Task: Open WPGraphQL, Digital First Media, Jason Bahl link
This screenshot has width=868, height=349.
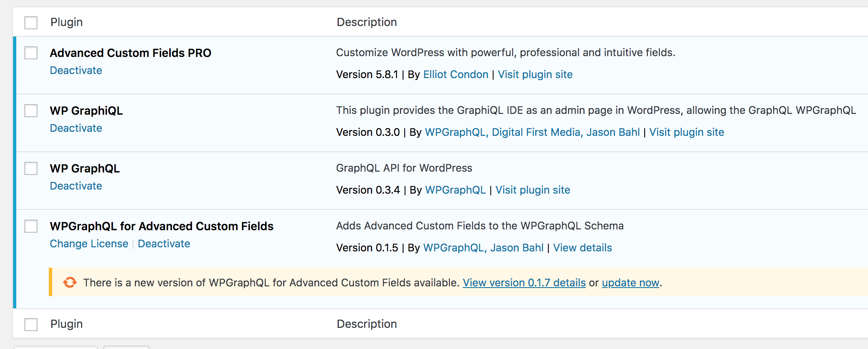Action: (532, 132)
